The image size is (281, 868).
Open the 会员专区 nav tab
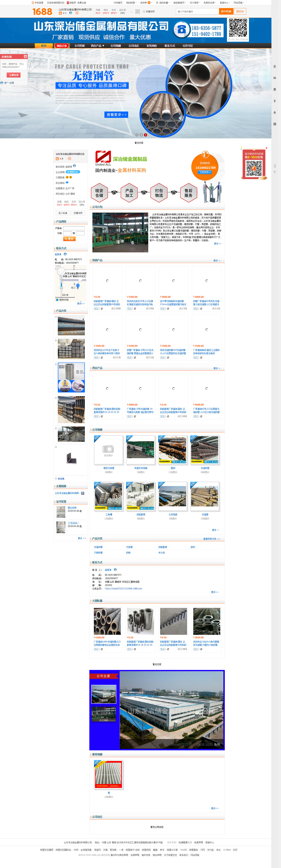(x=188, y=46)
